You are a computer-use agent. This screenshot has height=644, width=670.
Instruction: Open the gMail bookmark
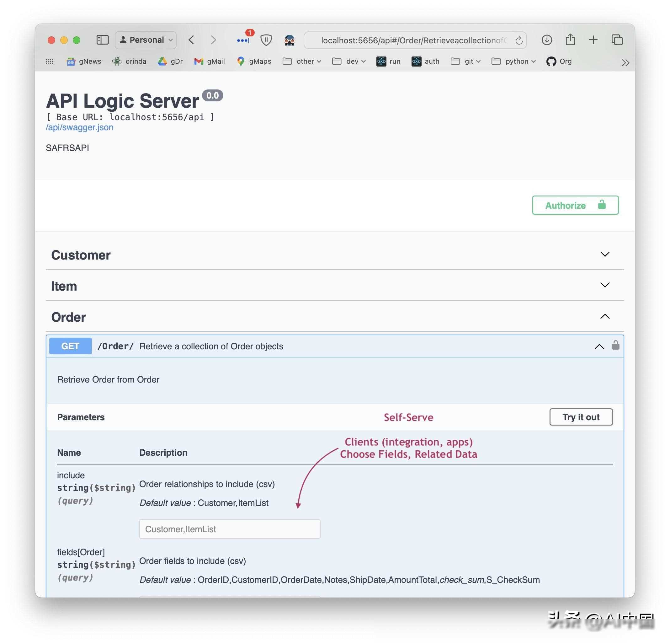[x=209, y=62]
